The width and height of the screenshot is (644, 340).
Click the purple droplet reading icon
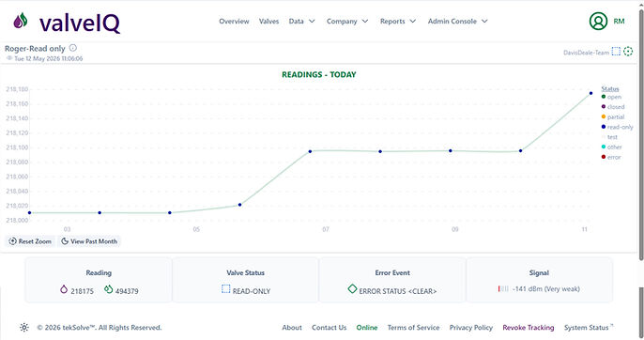64,289
